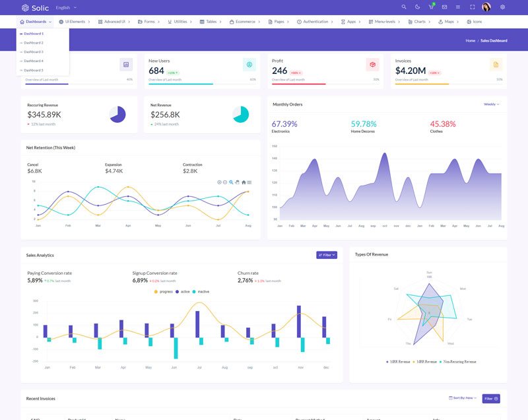Screen dimensions: 528x420
Task: Expand the Weekly dropdown in Monthly Orders
Action: pyautogui.click(x=491, y=104)
